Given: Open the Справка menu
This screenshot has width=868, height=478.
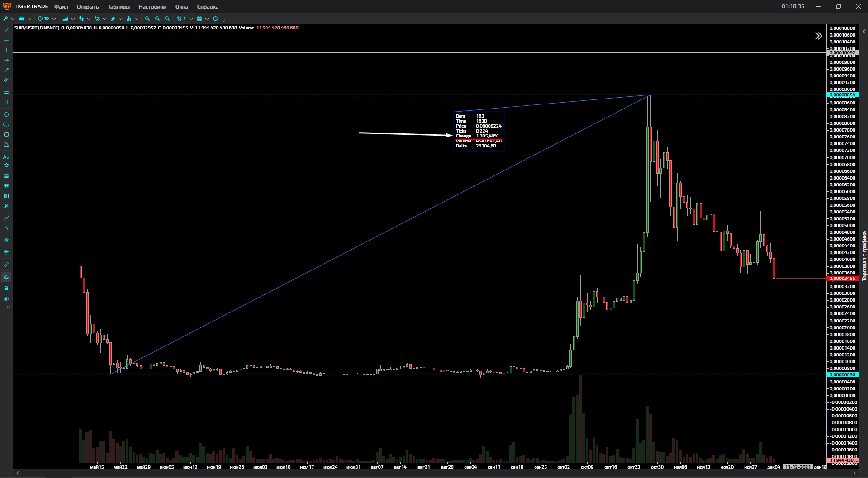Looking at the screenshot, I should [x=208, y=7].
